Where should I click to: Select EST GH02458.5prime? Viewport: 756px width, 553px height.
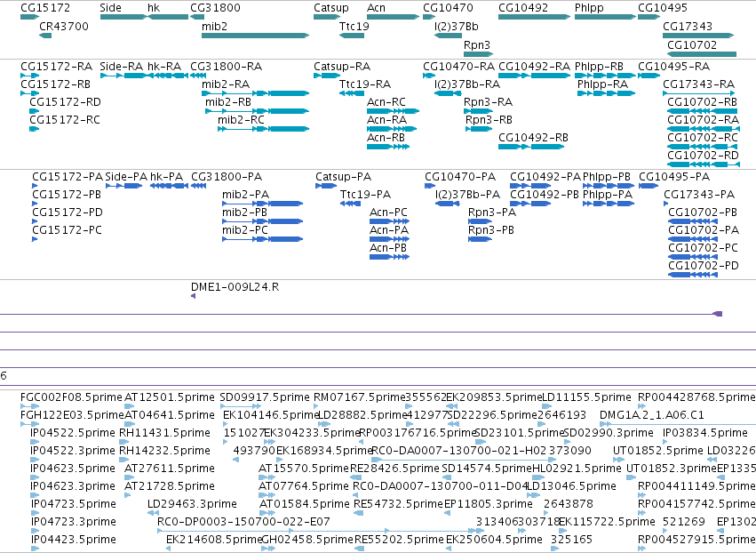[307, 540]
